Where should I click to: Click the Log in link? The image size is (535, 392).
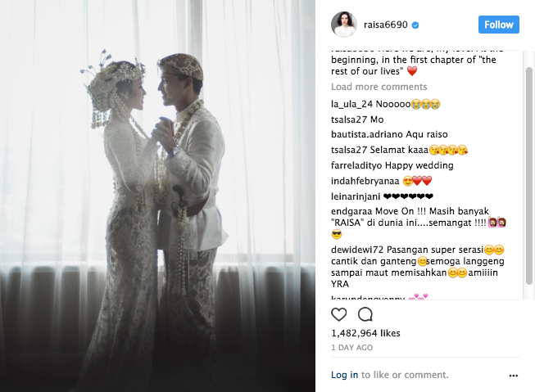tap(344, 375)
